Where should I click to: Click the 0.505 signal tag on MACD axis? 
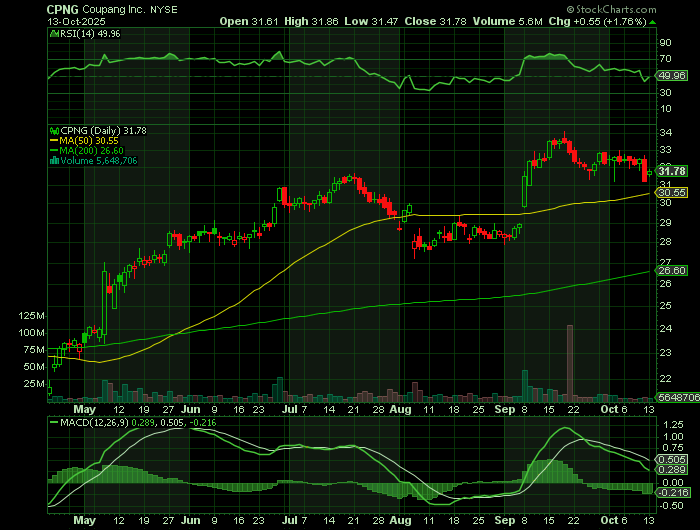(x=672, y=459)
